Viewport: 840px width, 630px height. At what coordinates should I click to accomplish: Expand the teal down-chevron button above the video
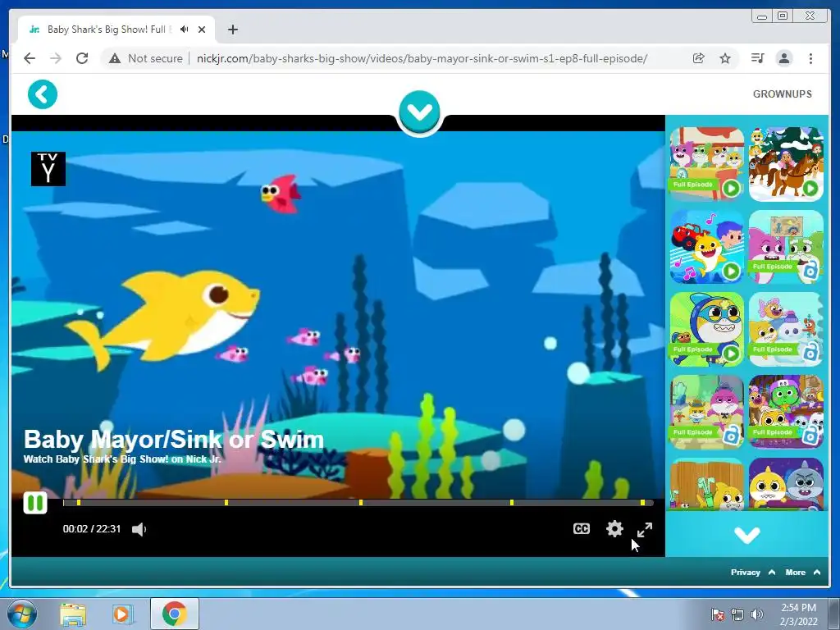[419, 112]
